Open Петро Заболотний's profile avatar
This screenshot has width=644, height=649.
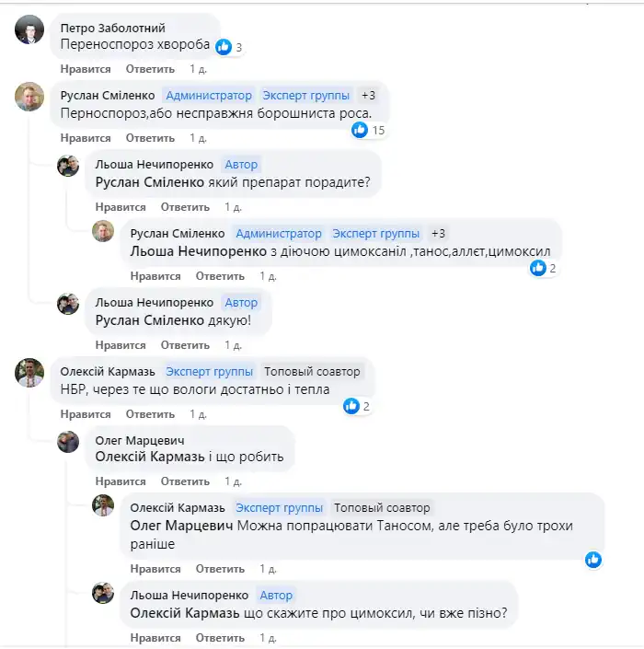29,31
